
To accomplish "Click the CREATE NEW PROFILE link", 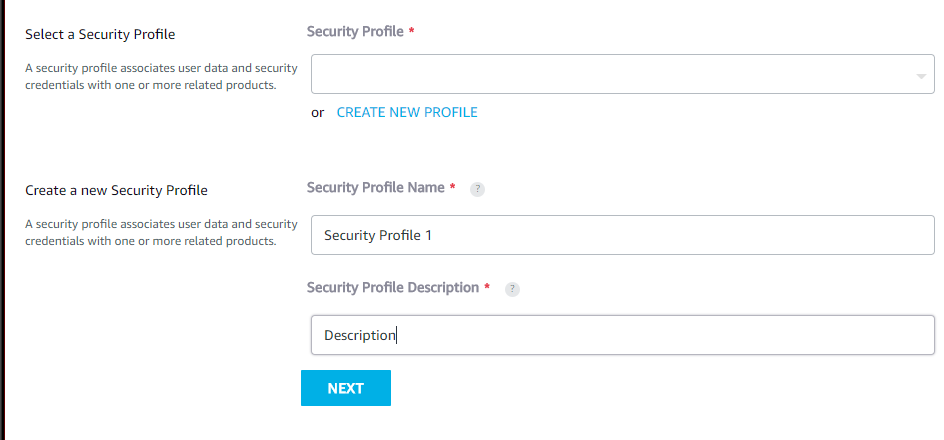I will click(407, 112).
